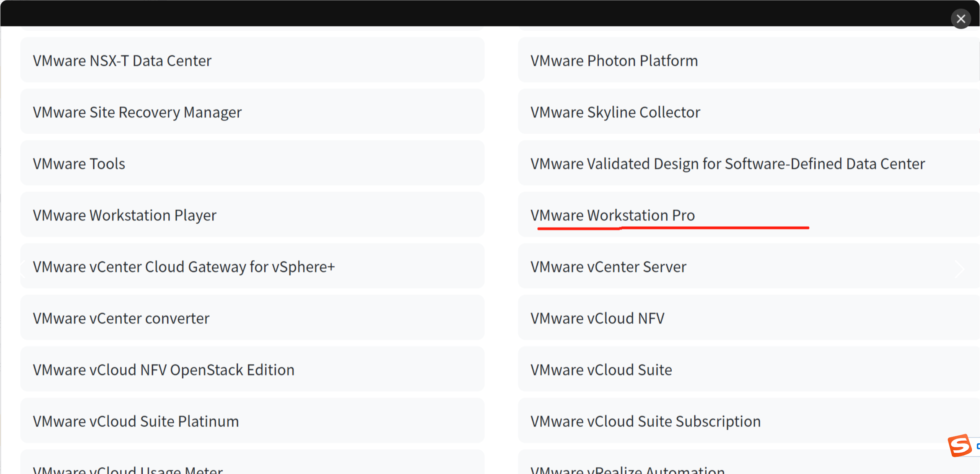The image size is (980, 474).
Task: Select VMware vCenter Server
Action: [x=608, y=266]
